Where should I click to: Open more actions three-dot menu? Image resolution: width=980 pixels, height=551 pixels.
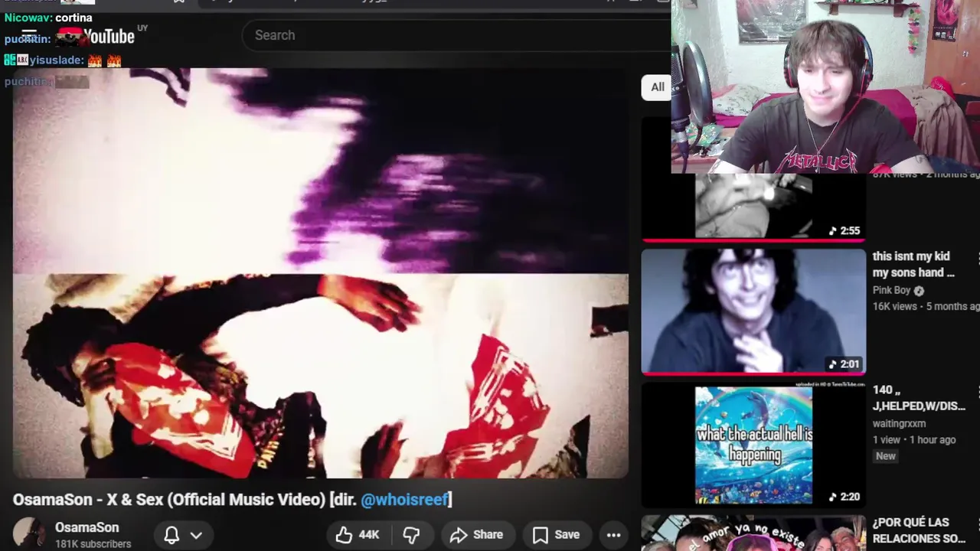click(x=614, y=535)
